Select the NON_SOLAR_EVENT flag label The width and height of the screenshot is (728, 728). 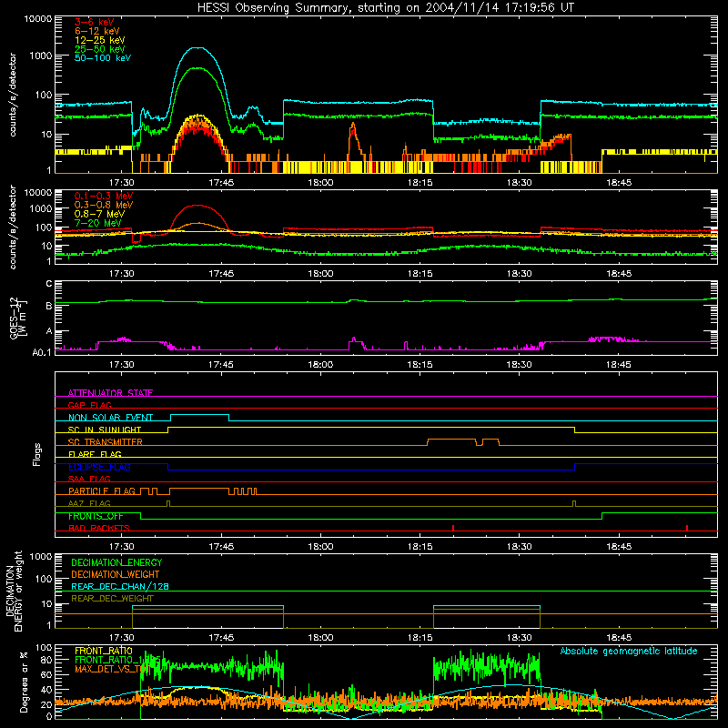click(x=110, y=418)
